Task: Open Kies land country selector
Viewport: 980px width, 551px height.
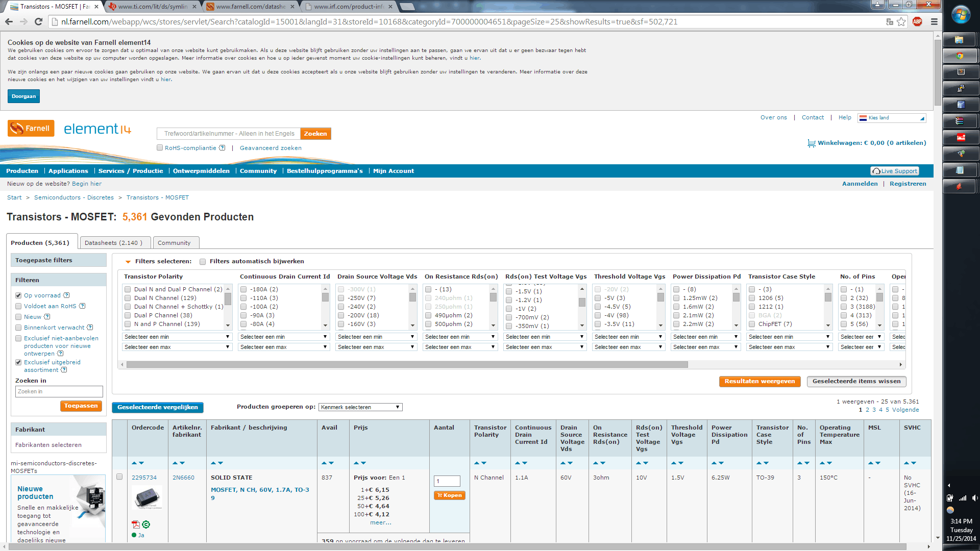Action: click(x=892, y=118)
